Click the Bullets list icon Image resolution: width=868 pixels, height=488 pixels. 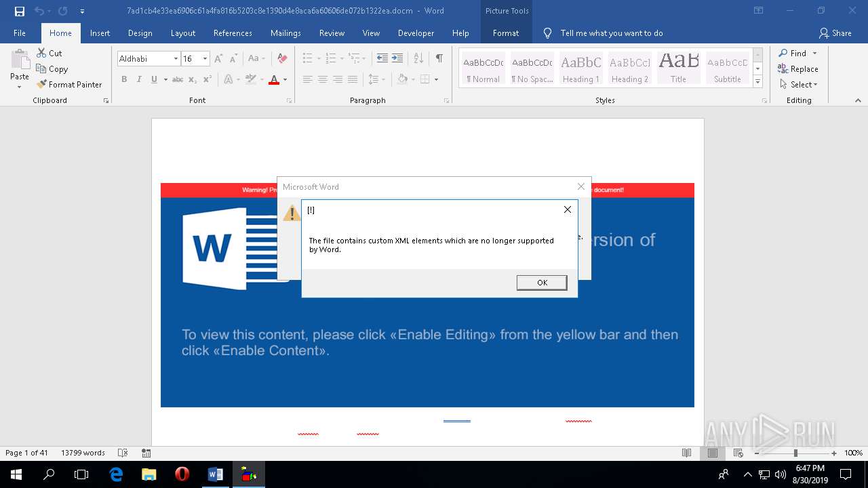[307, 59]
